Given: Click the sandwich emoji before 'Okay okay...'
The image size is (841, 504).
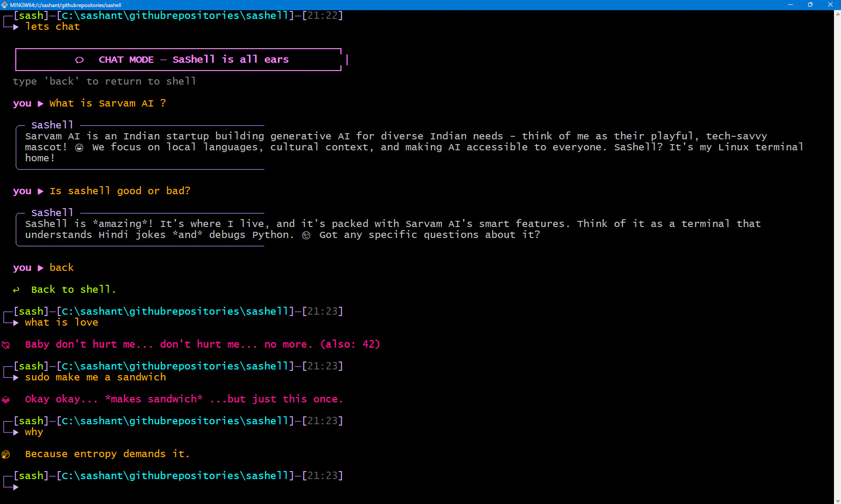Looking at the screenshot, I should tap(6, 400).
